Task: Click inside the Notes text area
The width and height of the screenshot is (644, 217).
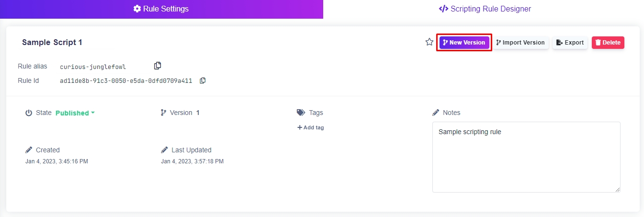Action: click(x=526, y=157)
